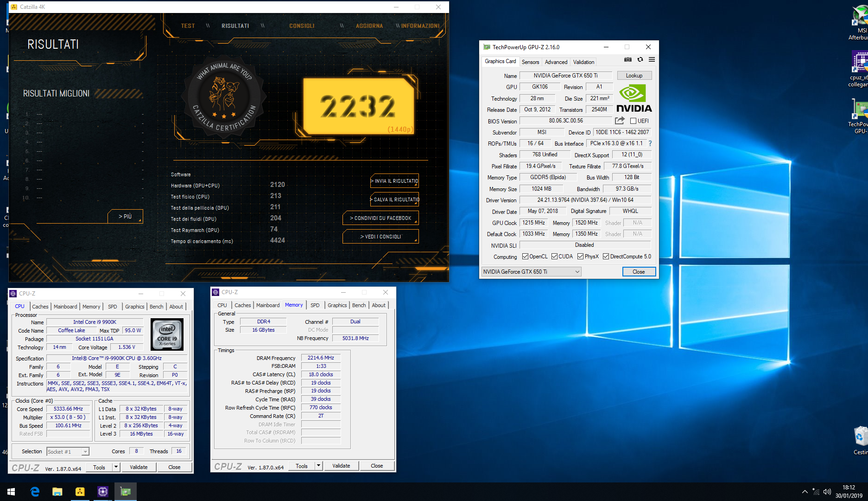This screenshot has width=868, height=501.
Task: Take a GPU-Z screenshot with camera icon
Action: (628, 59)
